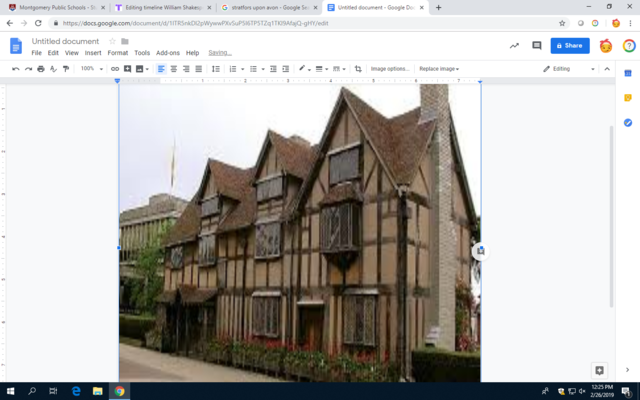This screenshot has height=400, width=640.
Task: Open border color pencil picker
Action: [x=304, y=69]
